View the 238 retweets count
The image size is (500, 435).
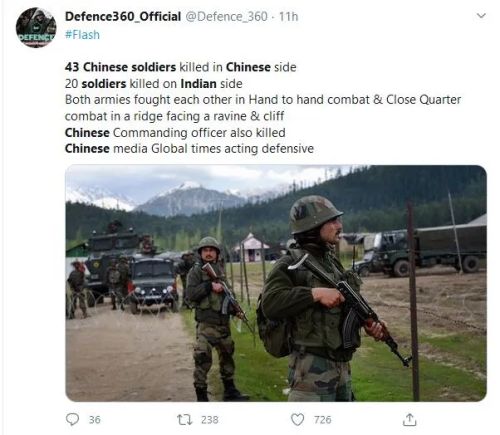[x=210, y=420]
